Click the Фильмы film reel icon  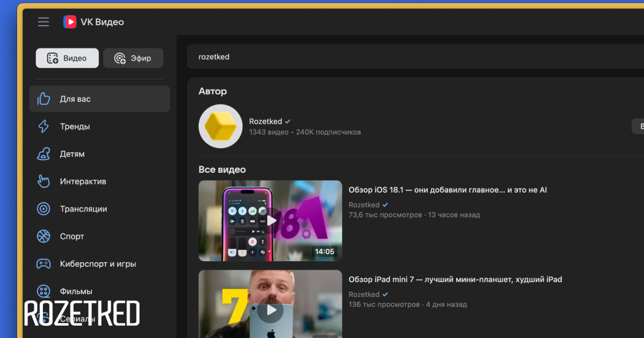pyautogui.click(x=43, y=291)
